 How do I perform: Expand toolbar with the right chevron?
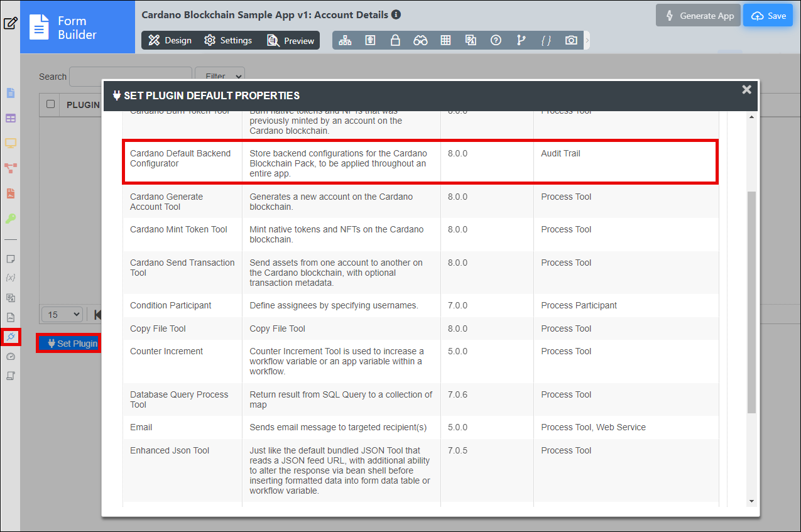[x=587, y=40]
